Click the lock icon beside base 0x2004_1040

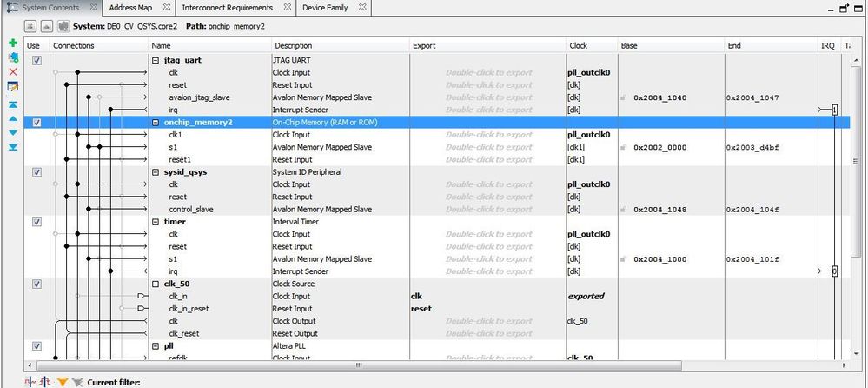click(x=623, y=97)
